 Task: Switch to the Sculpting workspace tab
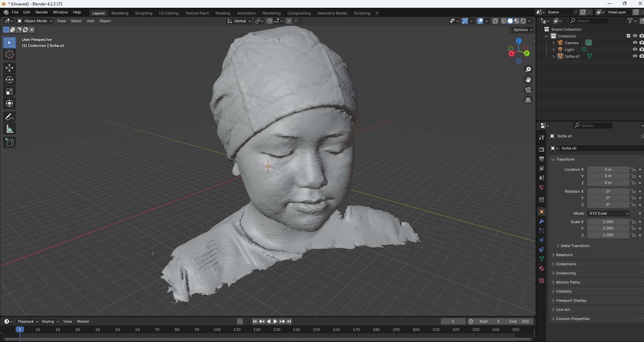[x=144, y=13]
